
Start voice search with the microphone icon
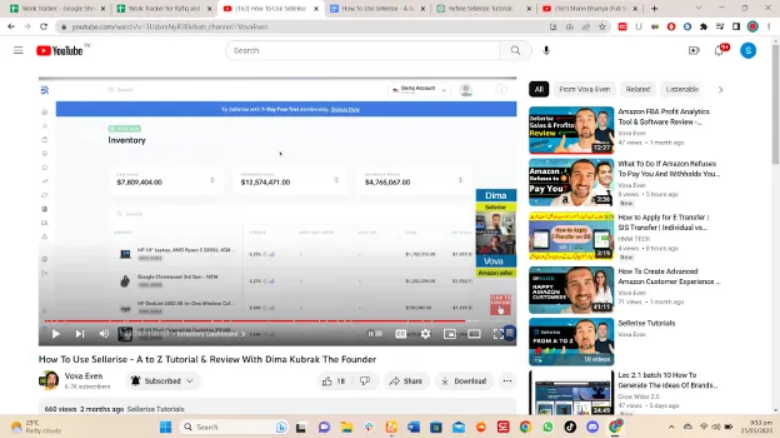click(x=546, y=50)
